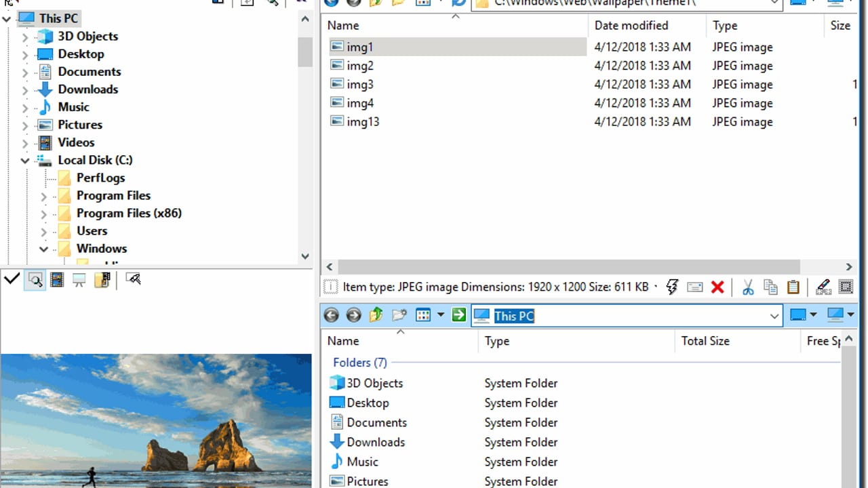The width and height of the screenshot is (868, 488).
Task: Click the red Delete X icon
Action: click(x=717, y=287)
